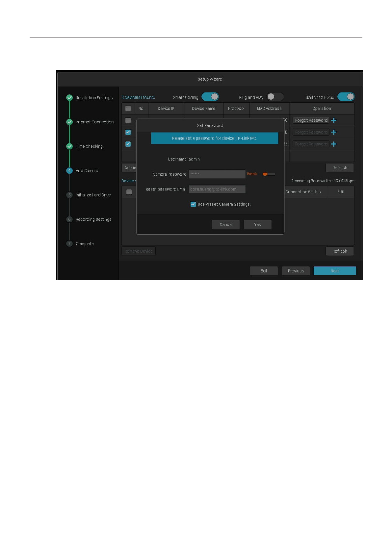
Task: Click the Reset password Email field
Action: click(217, 189)
